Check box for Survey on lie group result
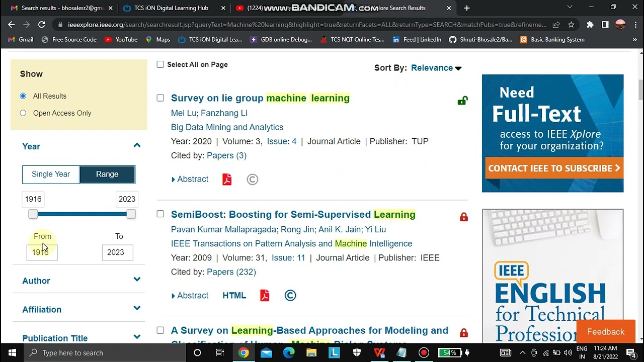The width and height of the screenshot is (644, 362). pos(160,98)
